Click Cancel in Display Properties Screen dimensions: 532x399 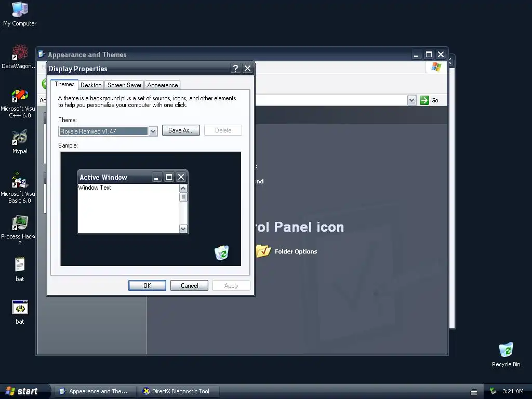[x=189, y=286]
